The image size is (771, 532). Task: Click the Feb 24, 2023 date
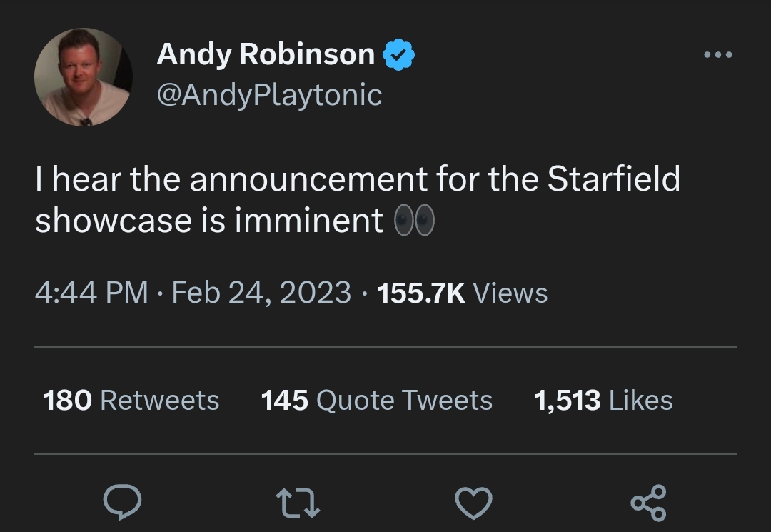[x=261, y=293]
